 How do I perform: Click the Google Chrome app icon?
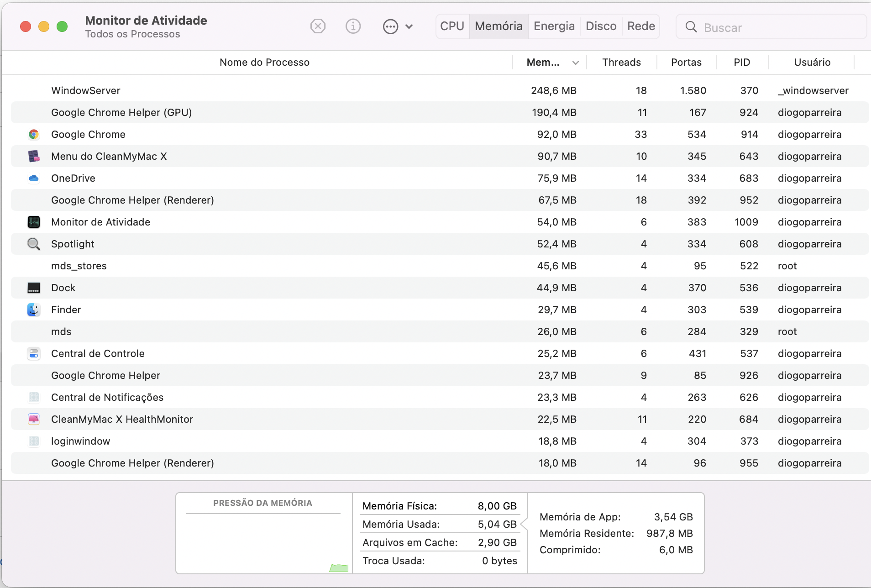tap(33, 134)
